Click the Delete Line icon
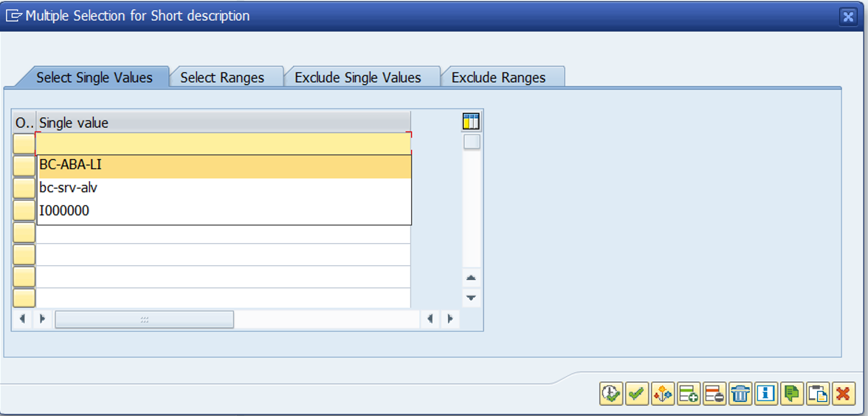The width and height of the screenshot is (868, 416). click(714, 393)
